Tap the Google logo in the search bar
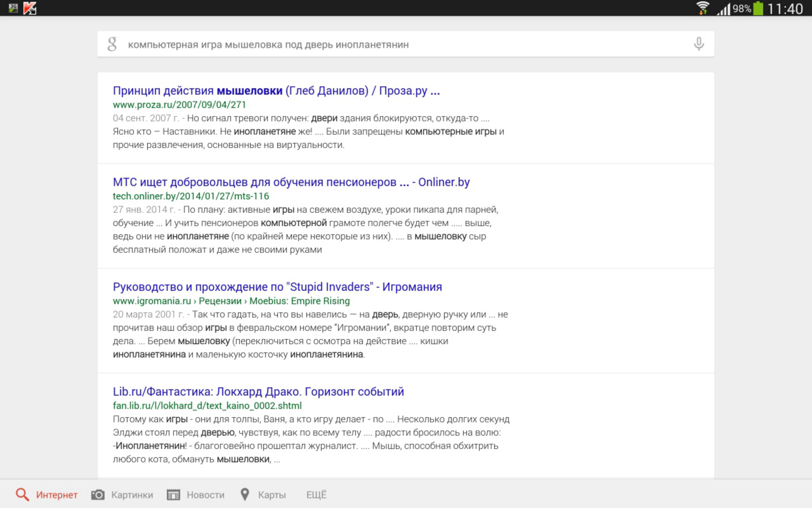Screen dimensions: 812x508 112,44
